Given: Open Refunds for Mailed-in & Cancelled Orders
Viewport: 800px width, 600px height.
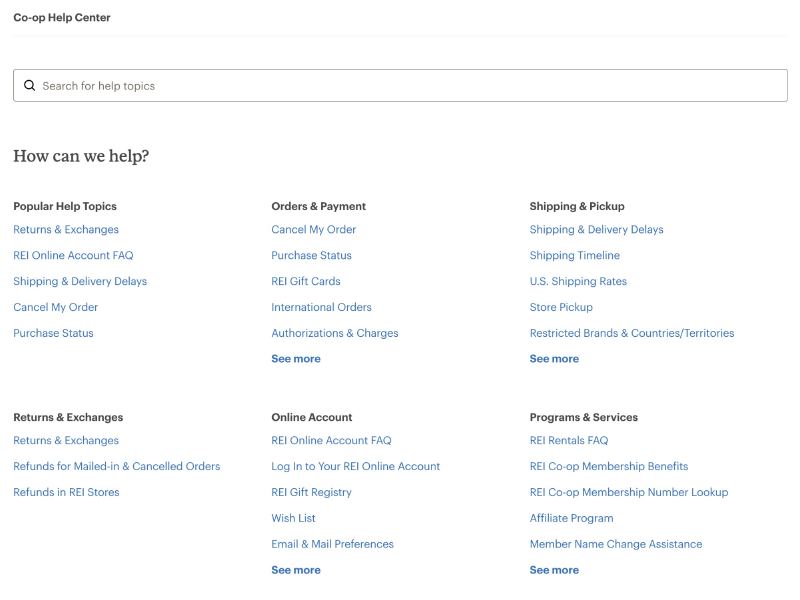Looking at the screenshot, I should (116, 467).
